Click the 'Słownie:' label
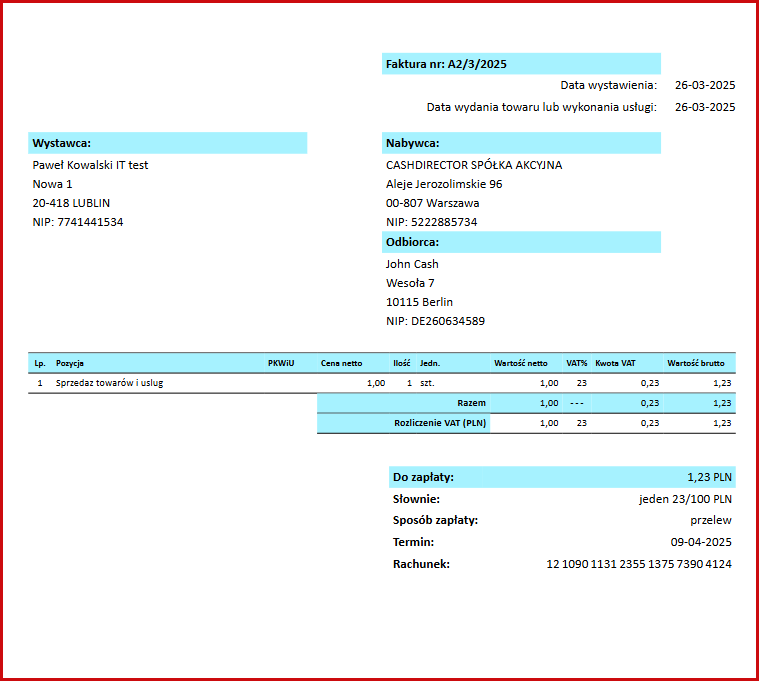Viewport: 759px width, 681px height. (x=416, y=499)
